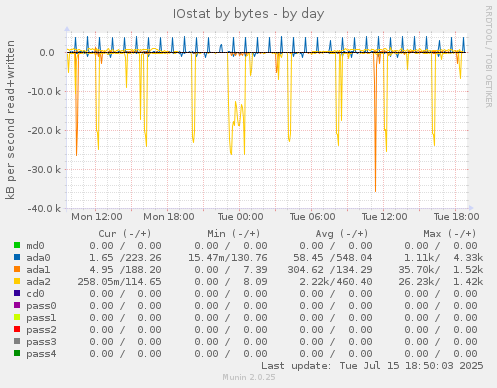Click the Tue 00:00 time axis label

240,217
